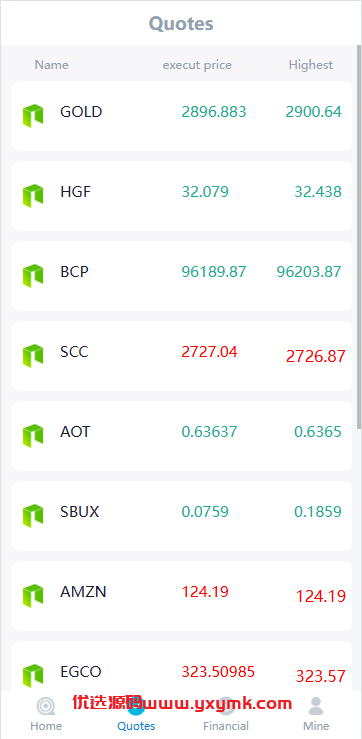Click the Highest column header
Viewport: 362px width, 739px height.
pos(311,65)
